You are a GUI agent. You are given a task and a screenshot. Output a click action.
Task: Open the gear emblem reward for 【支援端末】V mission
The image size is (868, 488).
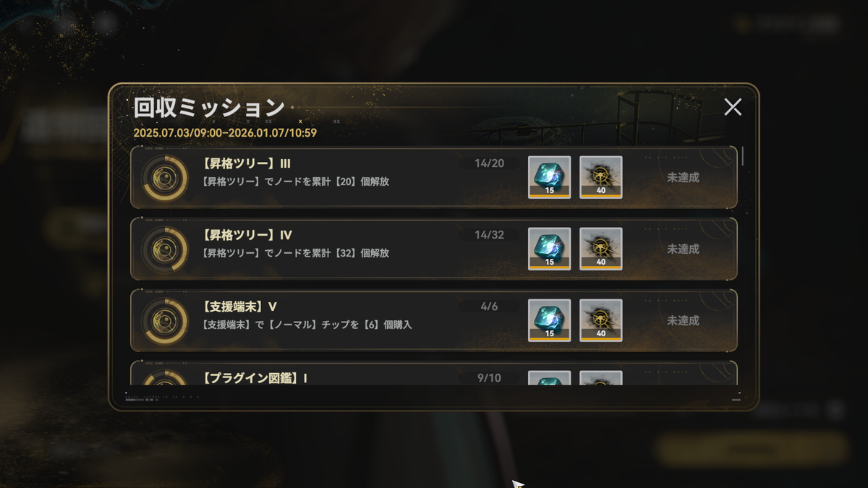point(601,320)
